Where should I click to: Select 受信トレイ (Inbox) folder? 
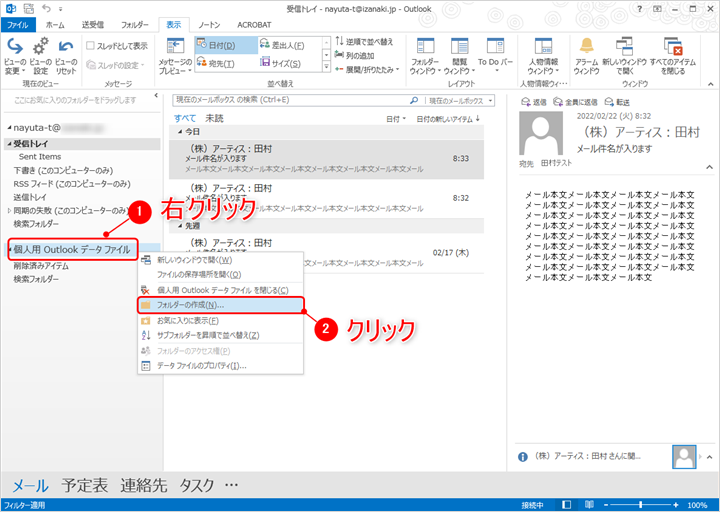(83, 144)
